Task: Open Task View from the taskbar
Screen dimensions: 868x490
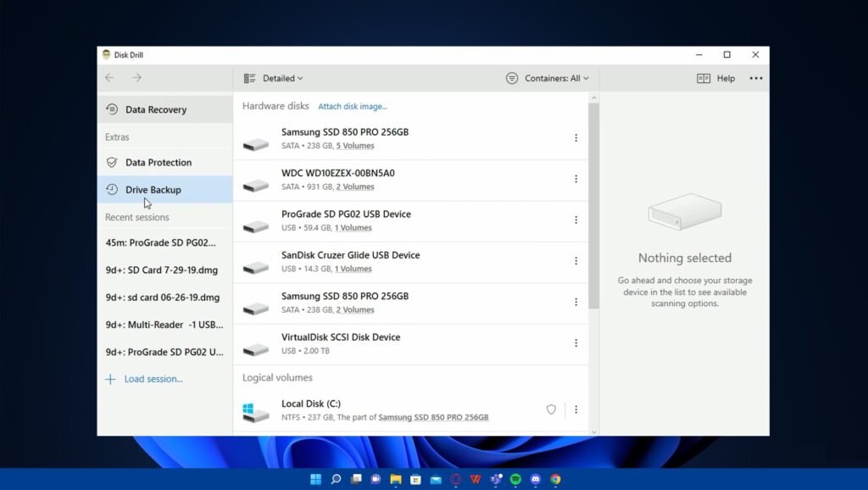Action: click(x=356, y=480)
